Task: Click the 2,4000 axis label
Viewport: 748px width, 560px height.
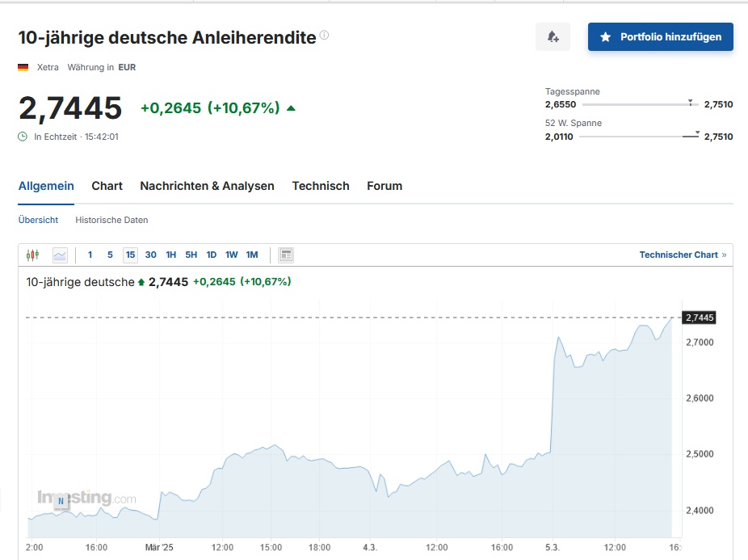Action: click(700, 511)
